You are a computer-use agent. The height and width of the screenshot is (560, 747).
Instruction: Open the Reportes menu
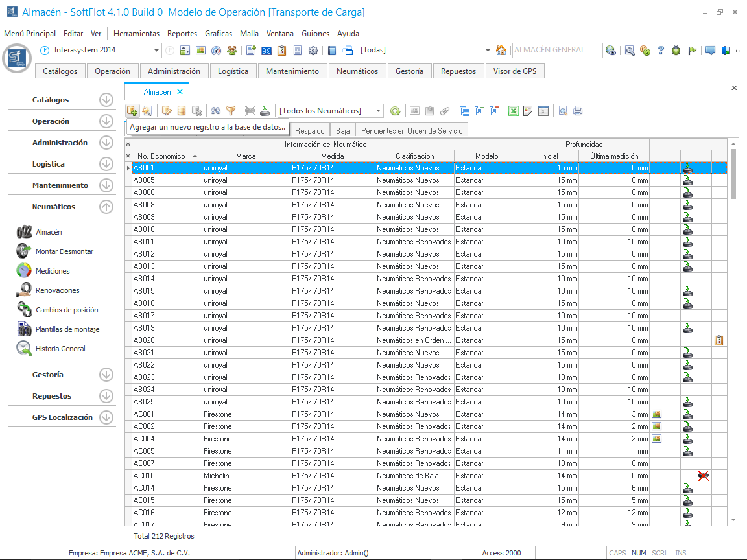(x=182, y=34)
